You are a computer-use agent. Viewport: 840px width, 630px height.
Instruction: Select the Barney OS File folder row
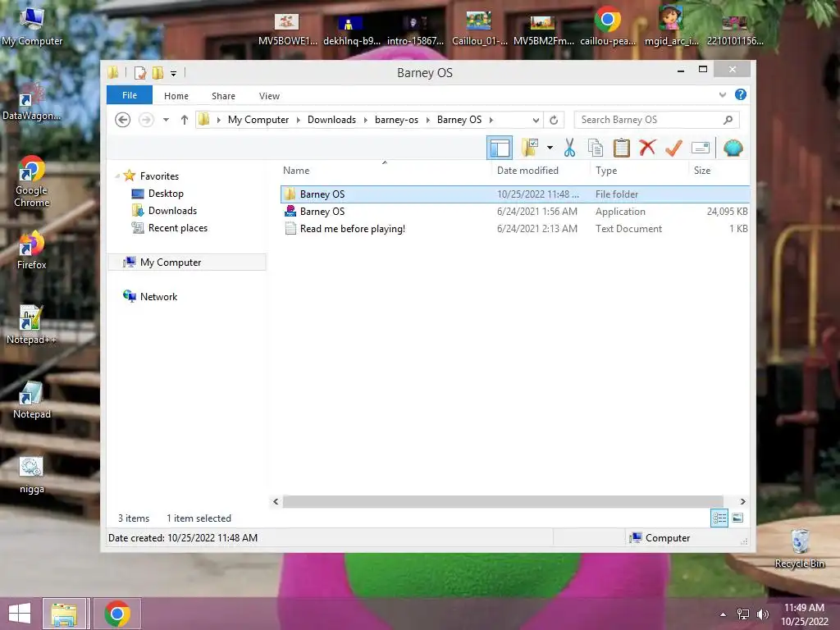point(515,194)
